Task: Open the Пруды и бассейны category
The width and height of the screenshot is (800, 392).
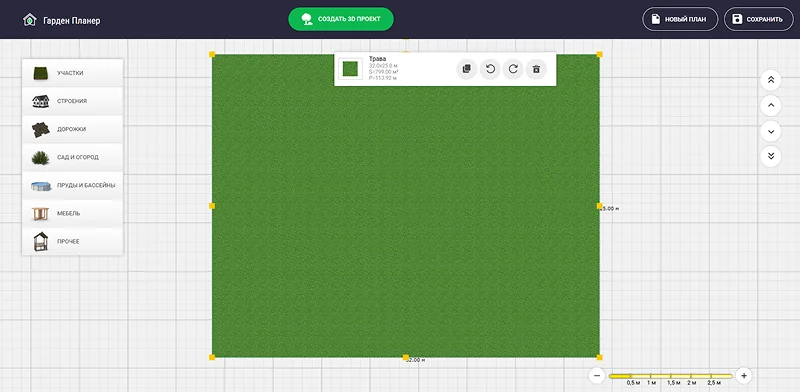Action: point(72,185)
